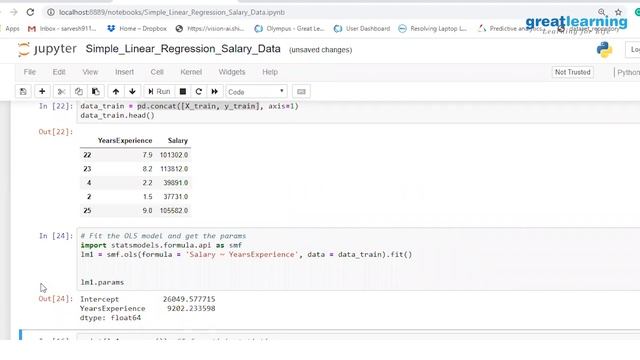Open User Dashboard bookmark

coord(362,29)
